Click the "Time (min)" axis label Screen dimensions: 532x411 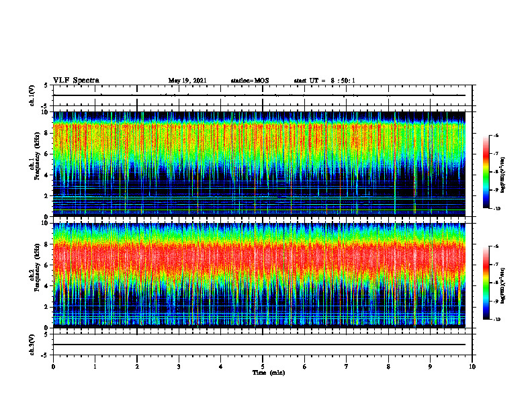click(x=269, y=373)
